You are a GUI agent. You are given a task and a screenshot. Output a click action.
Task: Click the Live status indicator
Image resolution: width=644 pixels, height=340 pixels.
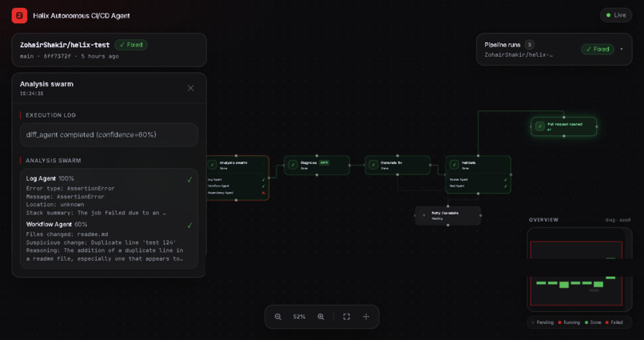[x=616, y=15]
